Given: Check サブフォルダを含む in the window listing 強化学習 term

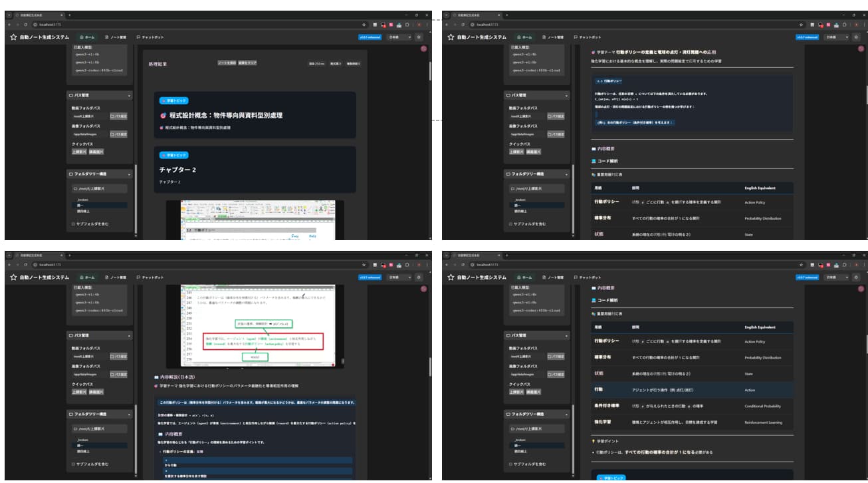Looking at the screenshot, I should click(510, 464).
